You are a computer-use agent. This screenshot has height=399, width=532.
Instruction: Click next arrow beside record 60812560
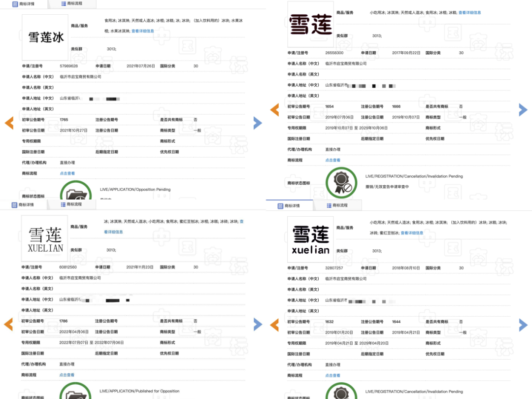[x=258, y=324]
